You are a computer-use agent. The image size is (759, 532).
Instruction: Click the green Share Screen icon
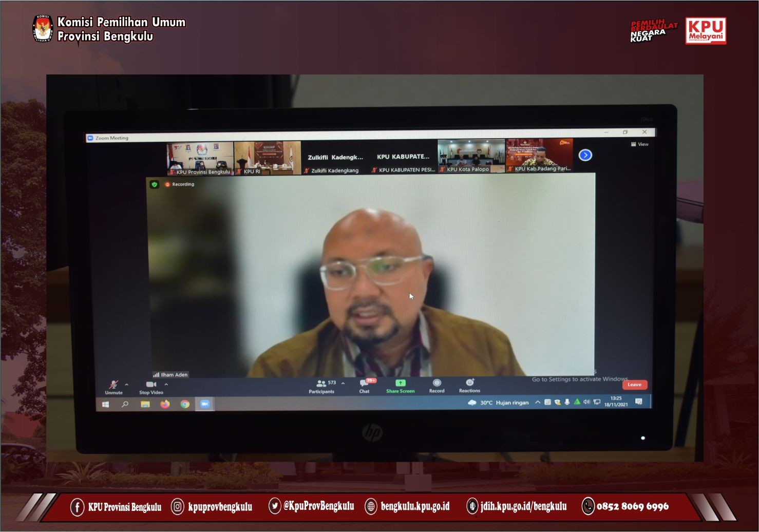(x=400, y=383)
